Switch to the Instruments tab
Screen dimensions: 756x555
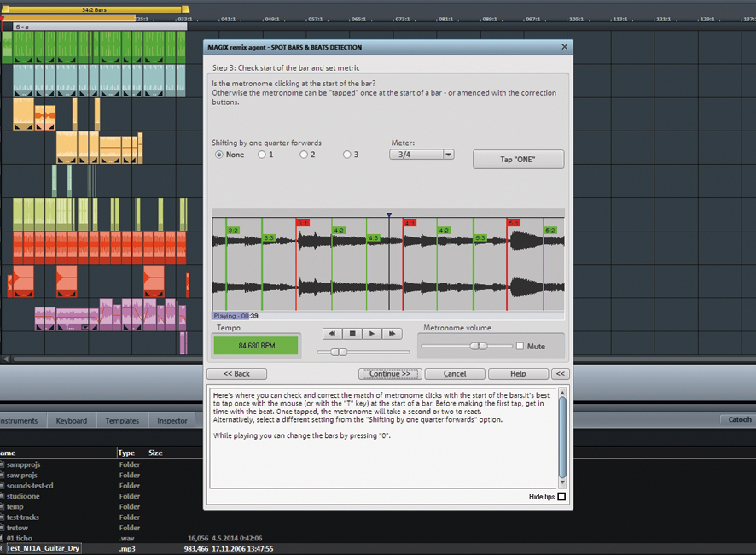tap(20, 420)
